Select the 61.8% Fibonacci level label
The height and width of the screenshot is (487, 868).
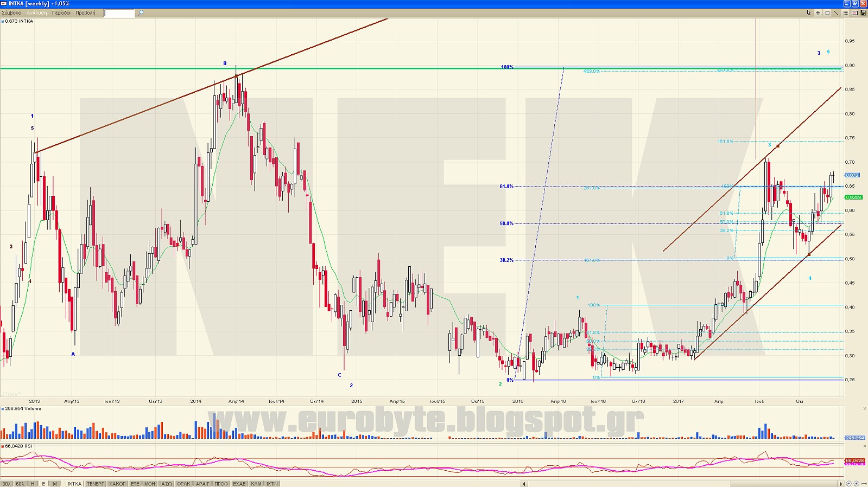point(506,186)
